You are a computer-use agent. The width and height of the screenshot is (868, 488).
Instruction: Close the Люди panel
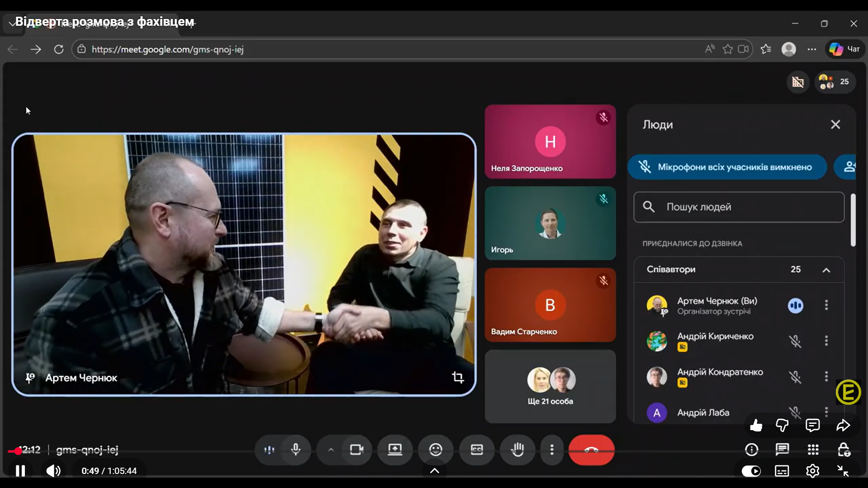[x=835, y=124]
